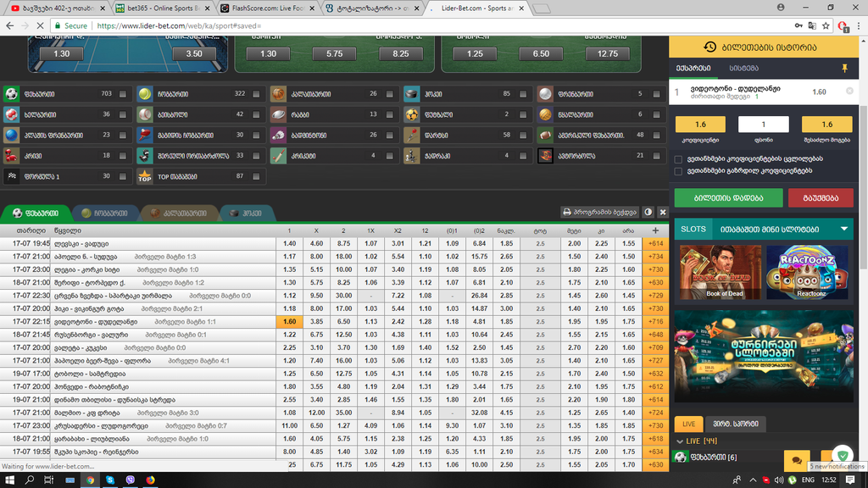Tick the tennis checkbox with 322 events
The width and height of the screenshot is (868, 488).
[x=256, y=94]
